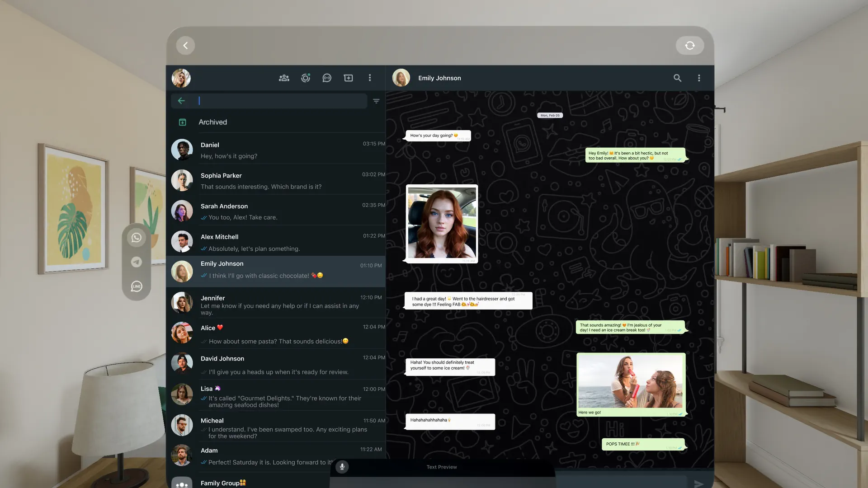Search within the Emily Johnson conversation
This screenshot has height=488, width=868.
click(678, 78)
